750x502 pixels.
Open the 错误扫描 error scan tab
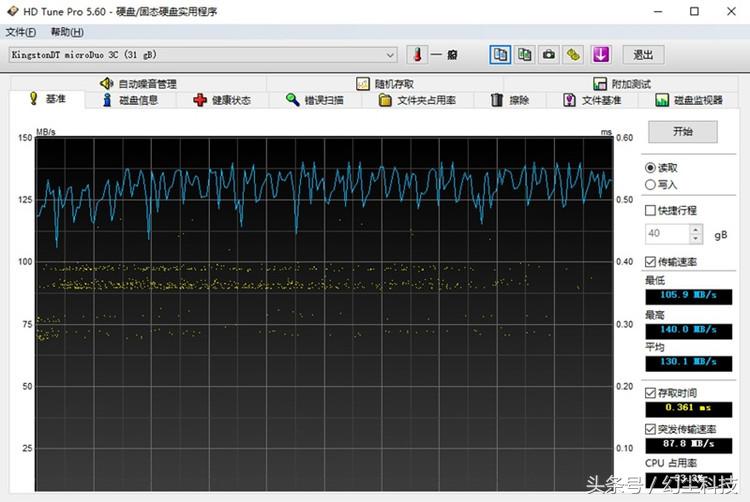tap(315, 100)
